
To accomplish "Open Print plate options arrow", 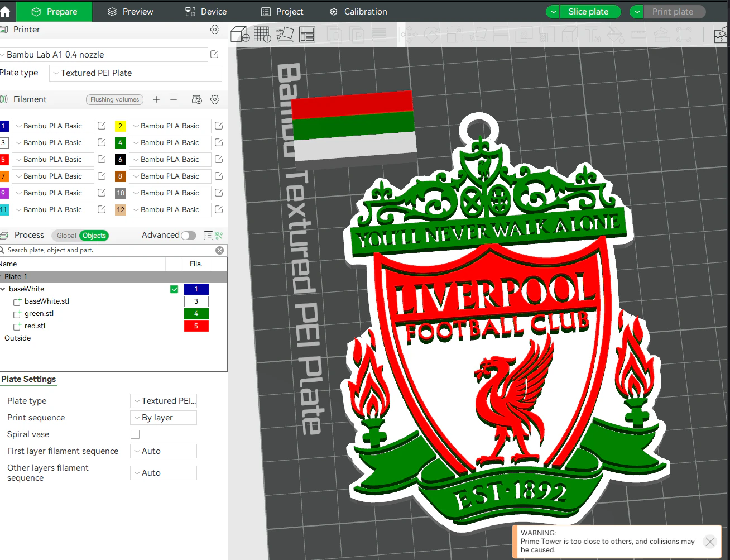I will pyautogui.click(x=637, y=12).
